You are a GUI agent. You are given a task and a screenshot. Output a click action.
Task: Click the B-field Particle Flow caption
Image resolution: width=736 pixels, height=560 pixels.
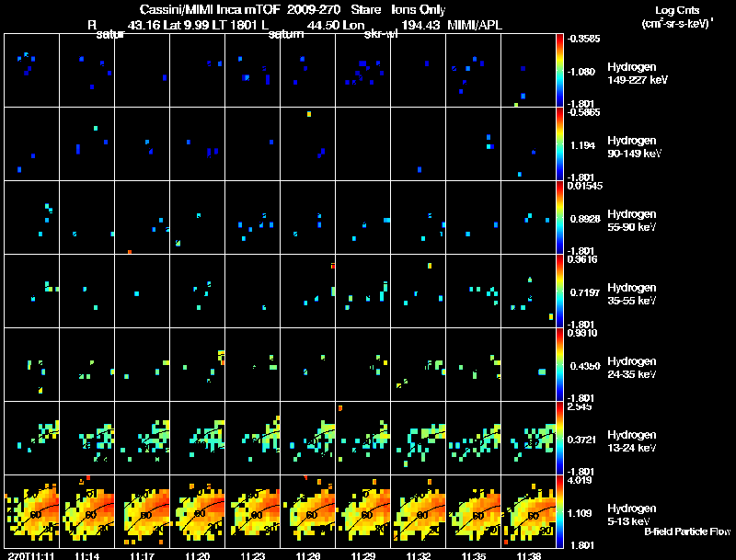pyautogui.click(x=687, y=531)
